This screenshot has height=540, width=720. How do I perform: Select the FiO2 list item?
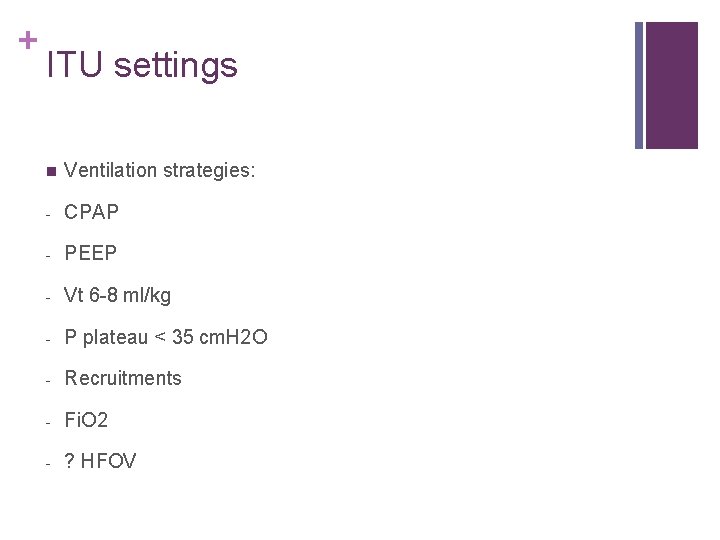click(86, 421)
